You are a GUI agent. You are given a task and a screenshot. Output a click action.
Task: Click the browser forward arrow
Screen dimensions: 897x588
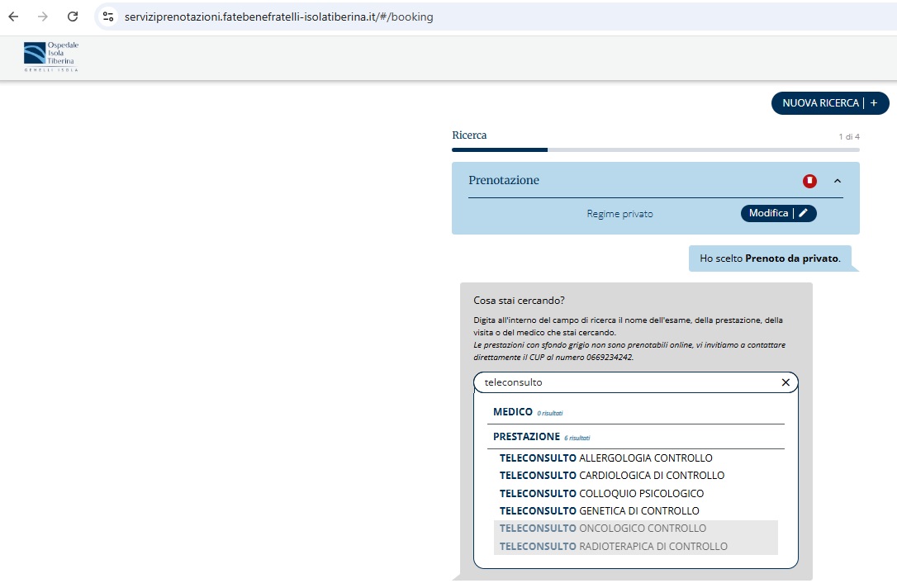coord(43,17)
